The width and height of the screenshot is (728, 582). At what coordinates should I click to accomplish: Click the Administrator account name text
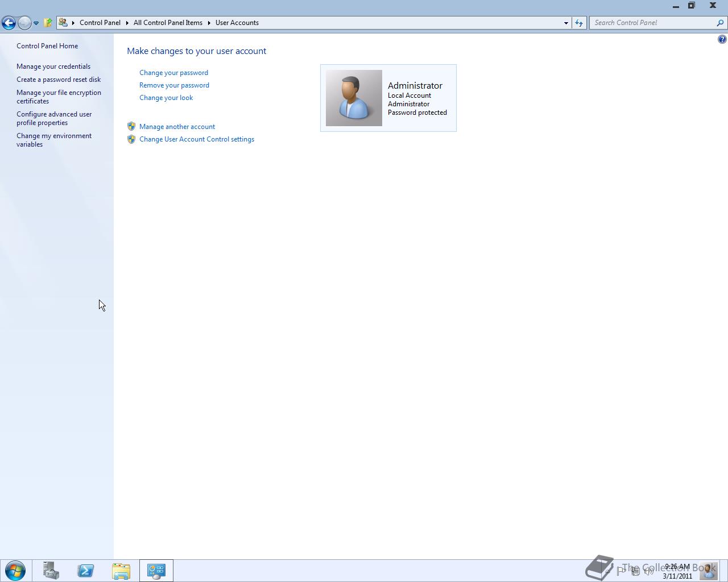415,85
